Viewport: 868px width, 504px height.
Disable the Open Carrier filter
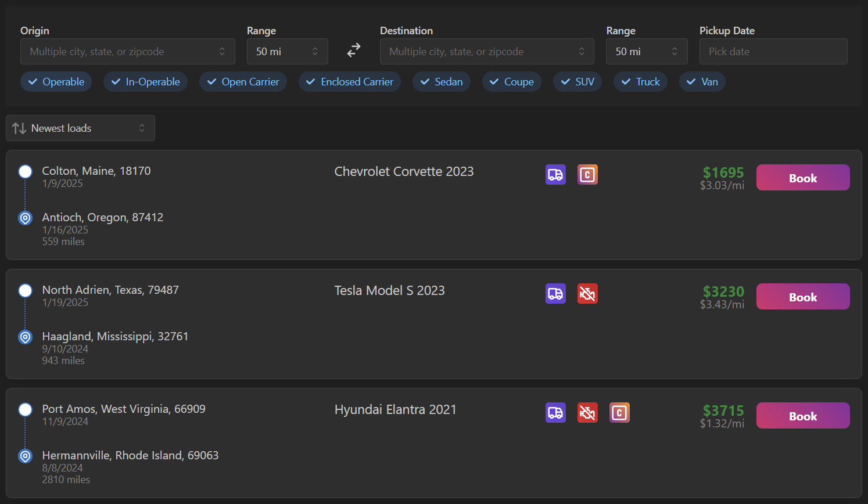[x=243, y=82]
